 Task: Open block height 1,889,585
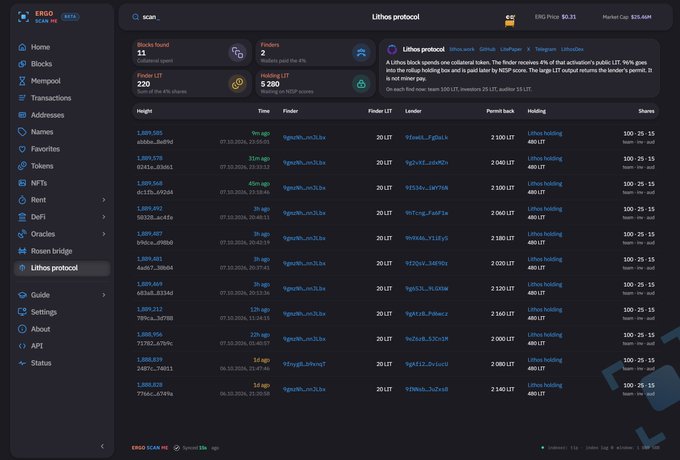click(150, 133)
